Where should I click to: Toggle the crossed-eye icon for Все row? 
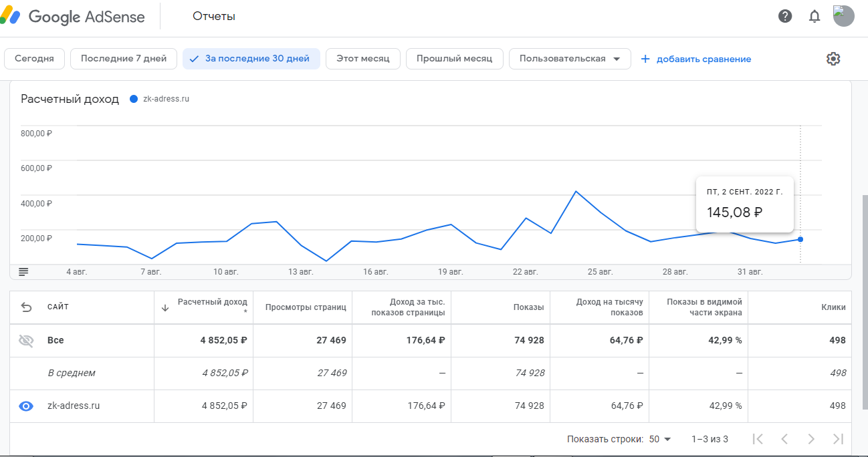coord(26,341)
